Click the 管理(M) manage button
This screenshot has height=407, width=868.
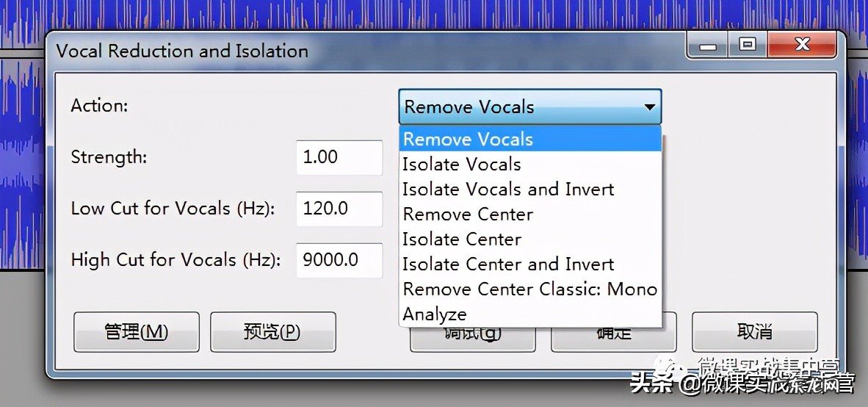[x=136, y=331]
